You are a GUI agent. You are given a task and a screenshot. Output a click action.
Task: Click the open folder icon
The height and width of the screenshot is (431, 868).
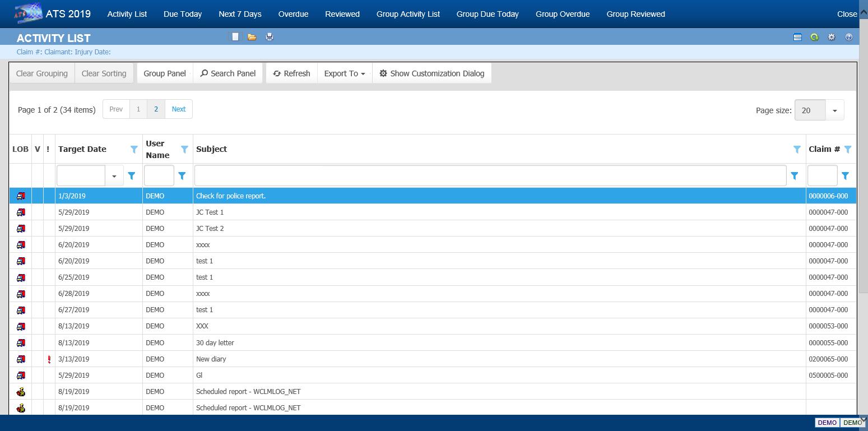(x=252, y=37)
